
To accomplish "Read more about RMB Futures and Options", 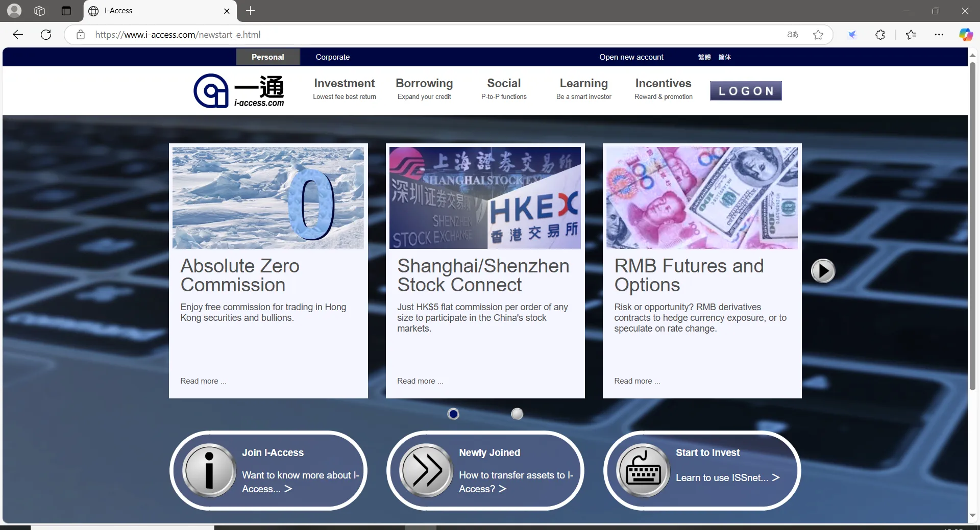I will pos(637,381).
